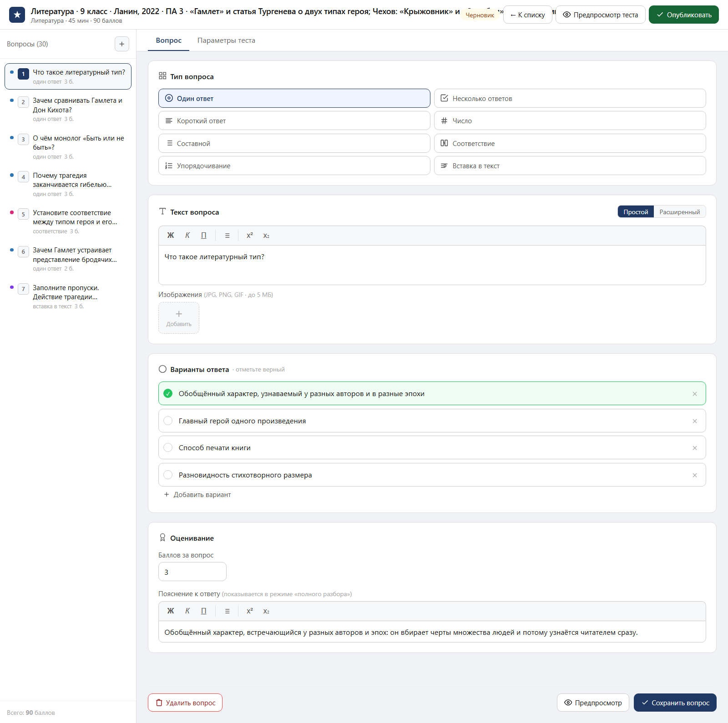728x723 pixels.
Task: Select the 'Соответствие' question type
Action: click(570, 143)
